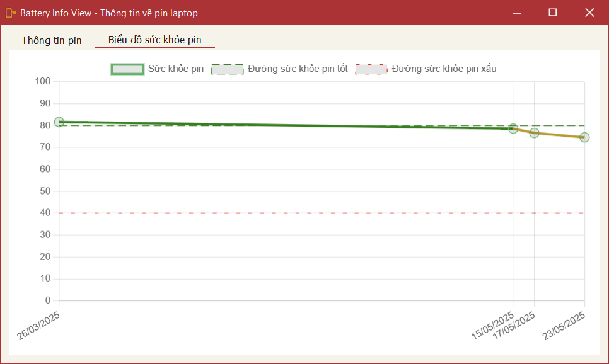Click the green dashed legend box
This screenshot has height=364, width=609.
(227, 69)
